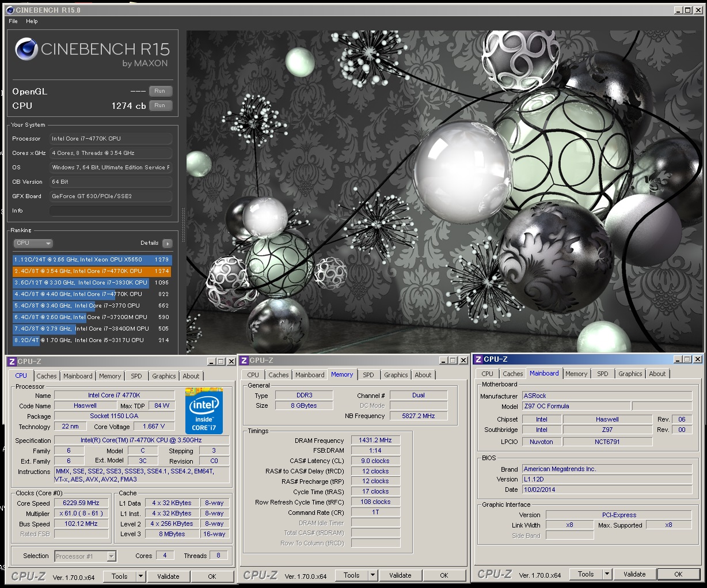Open CPU tab in middle CPU-Z window
This screenshot has height=588, width=707.
(x=253, y=375)
